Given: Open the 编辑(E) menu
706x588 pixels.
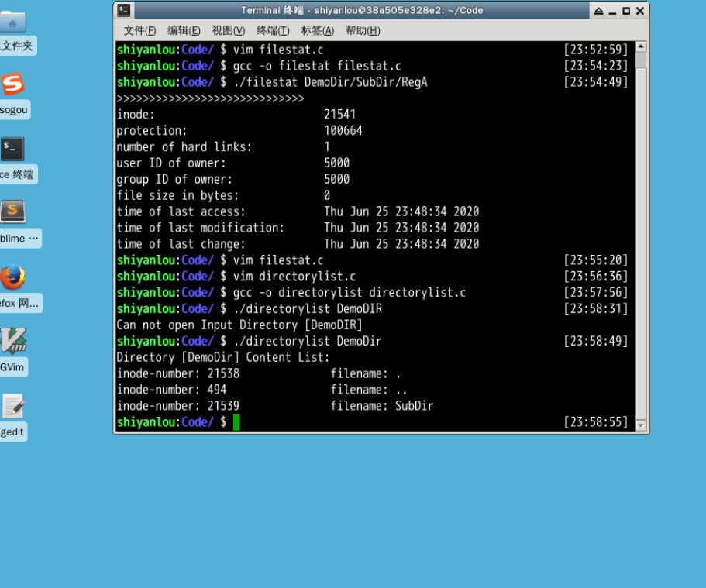Looking at the screenshot, I should point(184,31).
